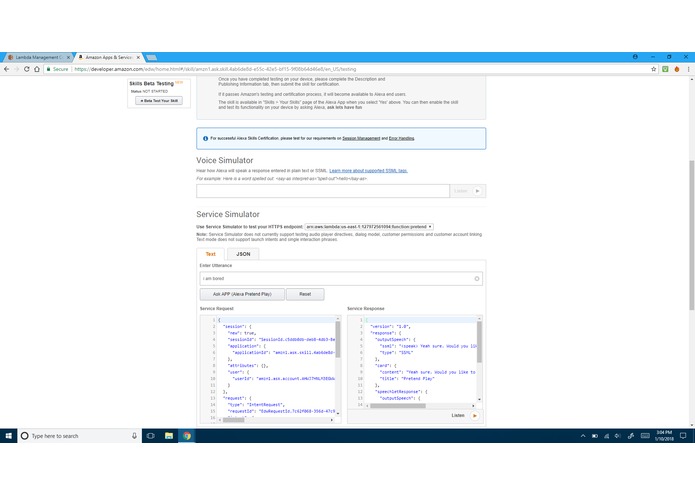
Task: Open Learn more about supported SSML tags
Action: (x=368, y=171)
